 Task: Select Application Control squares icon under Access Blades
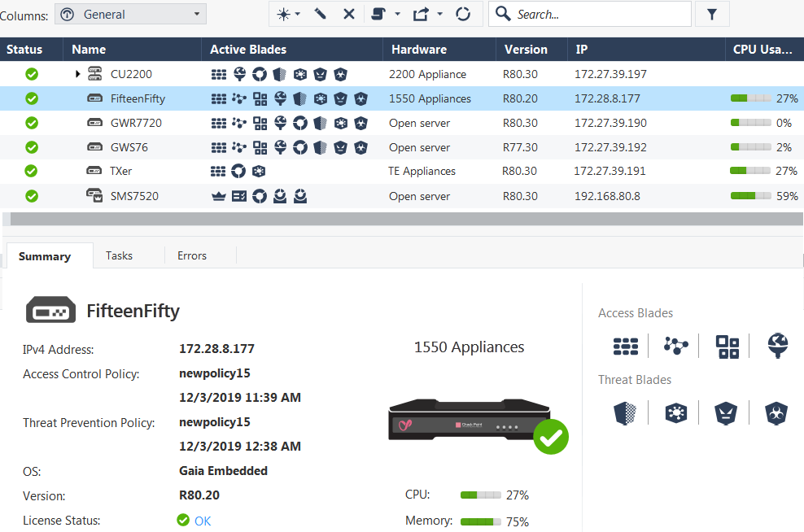point(727,347)
